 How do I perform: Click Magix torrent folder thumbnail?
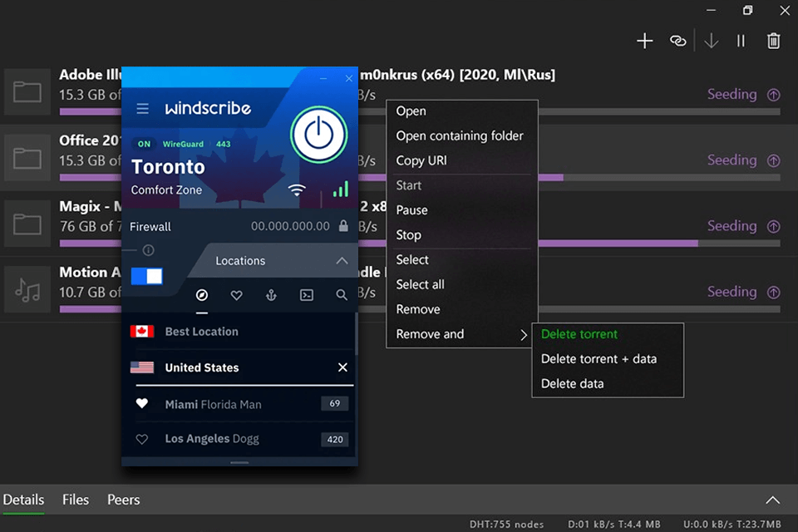[x=27, y=224]
